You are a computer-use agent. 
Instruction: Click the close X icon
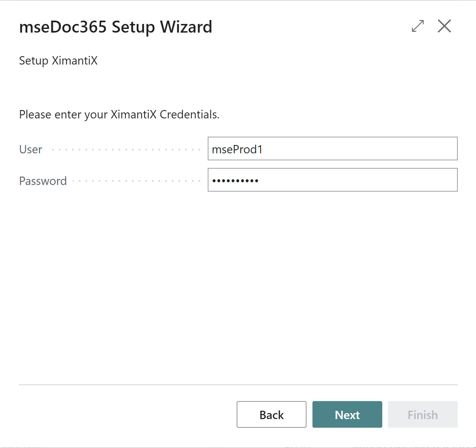coord(444,26)
